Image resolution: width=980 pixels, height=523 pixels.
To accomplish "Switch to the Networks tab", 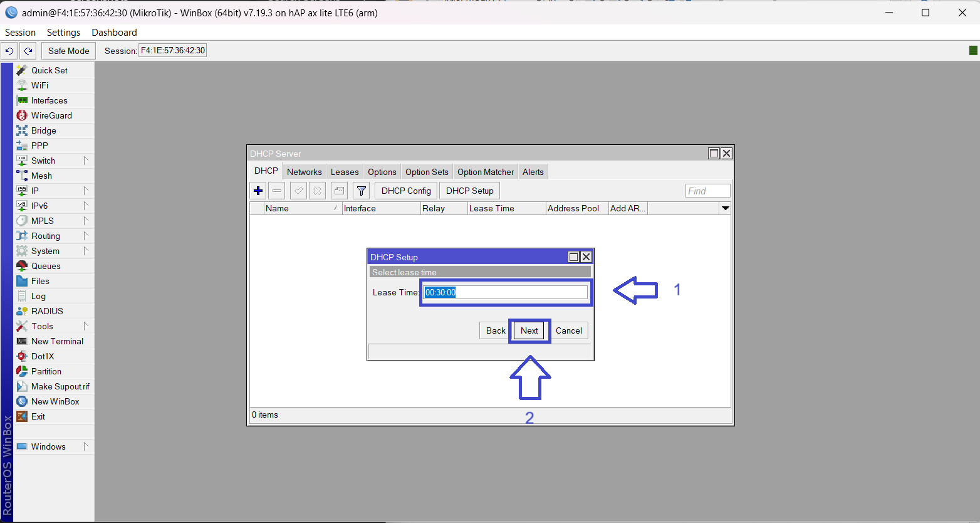I will 305,172.
